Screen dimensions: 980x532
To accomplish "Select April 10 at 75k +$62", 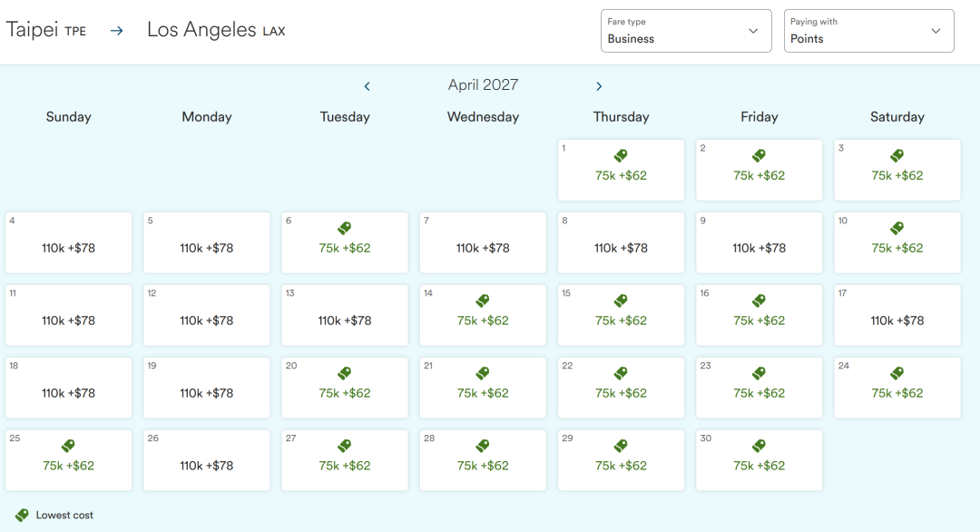I will (x=897, y=242).
